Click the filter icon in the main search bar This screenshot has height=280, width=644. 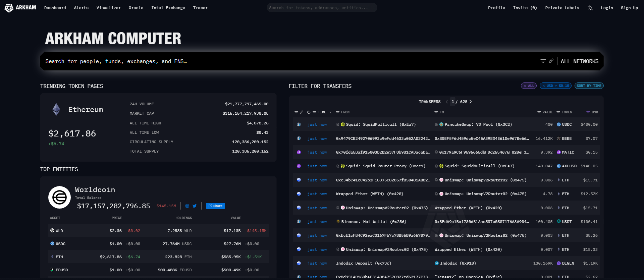point(543,61)
